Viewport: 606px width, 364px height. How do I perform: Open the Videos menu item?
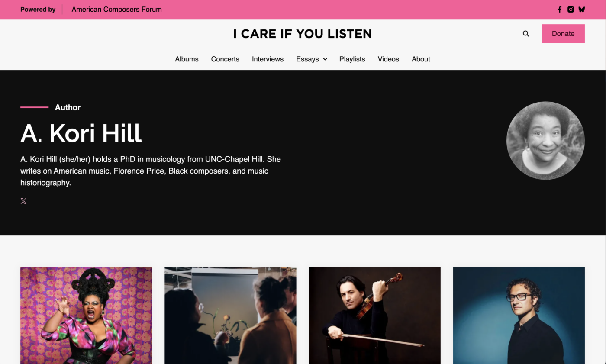[x=388, y=59]
